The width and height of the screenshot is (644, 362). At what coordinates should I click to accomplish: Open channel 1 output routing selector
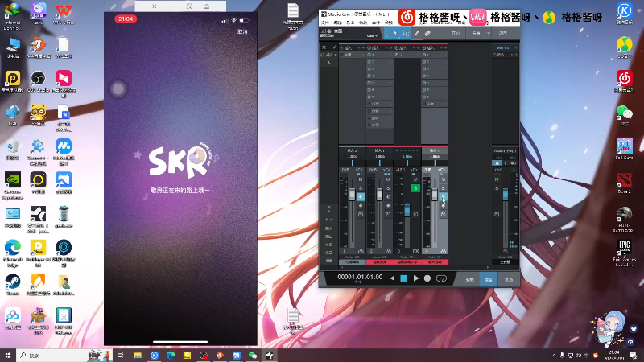(353, 157)
